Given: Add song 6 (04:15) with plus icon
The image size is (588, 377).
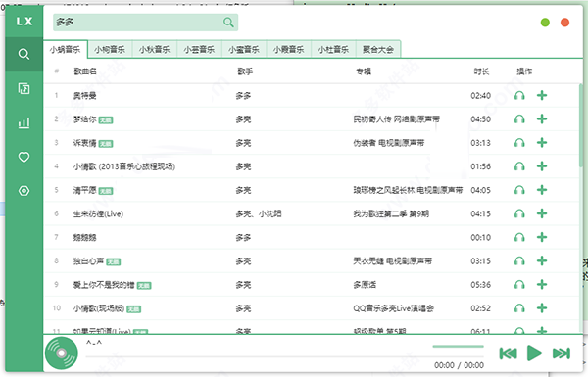Looking at the screenshot, I should click(x=542, y=213).
